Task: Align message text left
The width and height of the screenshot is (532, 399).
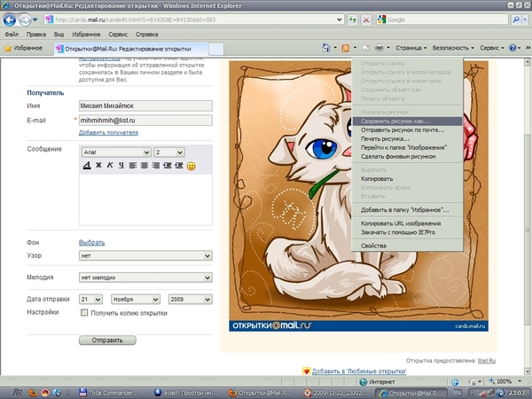Action: tap(133, 165)
